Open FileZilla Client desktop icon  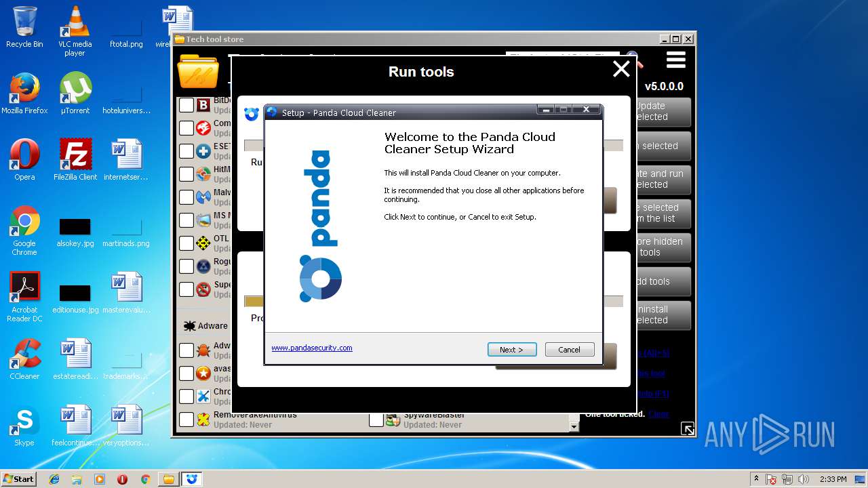75,160
